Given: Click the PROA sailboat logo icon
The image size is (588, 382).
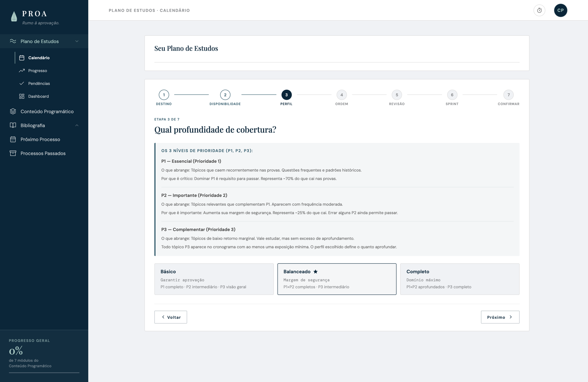Looking at the screenshot, I should (14, 17).
